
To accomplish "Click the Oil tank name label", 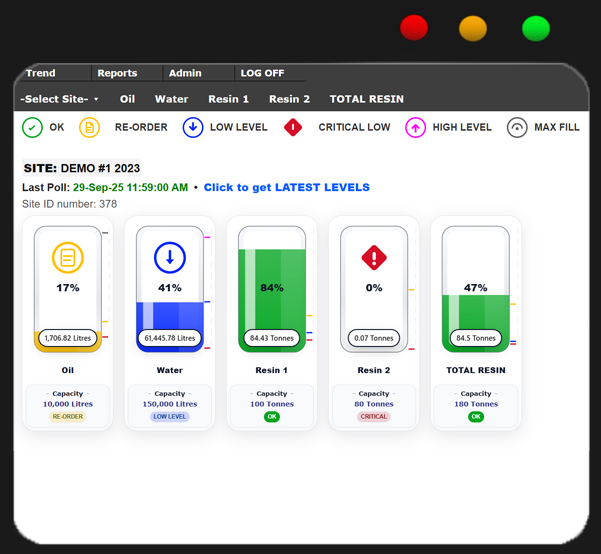I will (67, 370).
